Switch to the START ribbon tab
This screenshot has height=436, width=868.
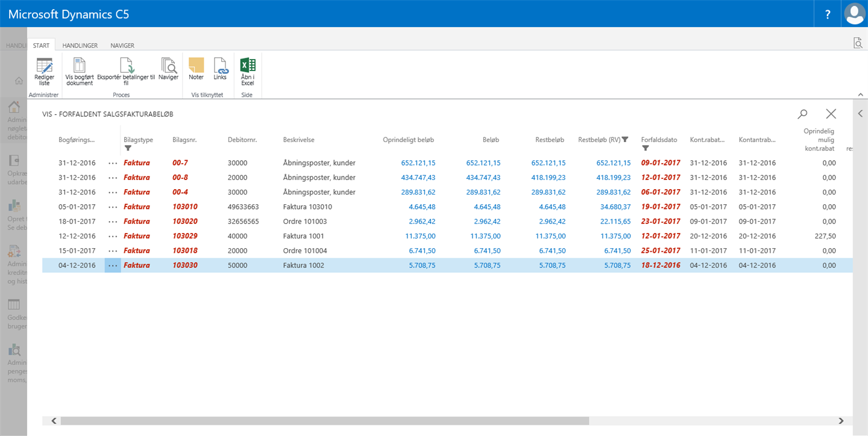pos(42,45)
